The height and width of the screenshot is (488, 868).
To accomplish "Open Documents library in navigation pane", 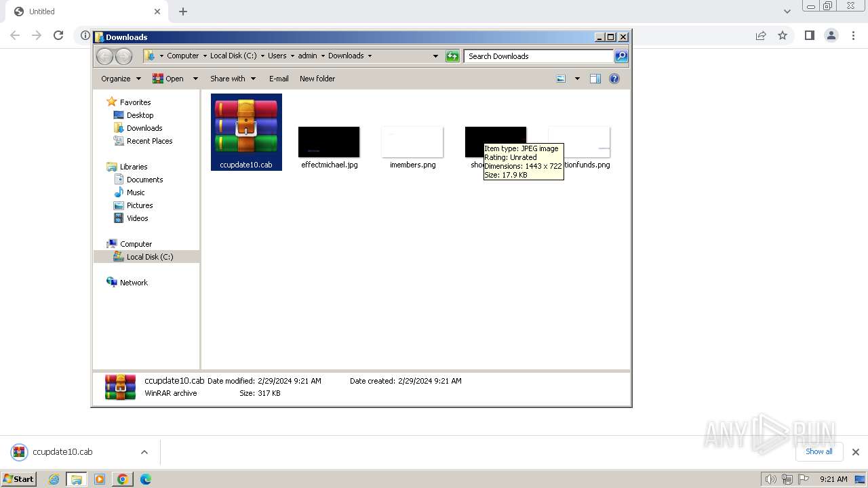I will (x=144, y=180).
